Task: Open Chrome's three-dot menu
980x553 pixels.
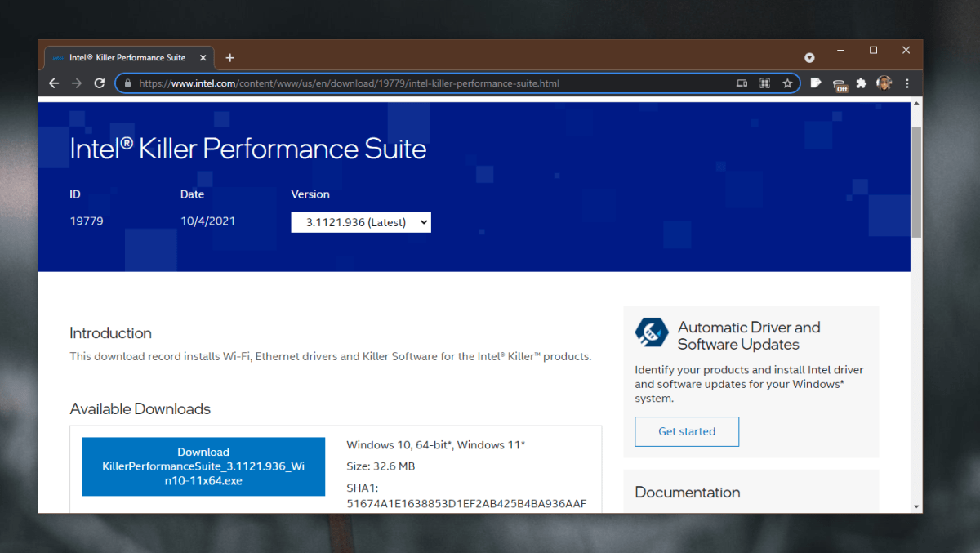Action: pyautogui.click(x=907, y=83)
